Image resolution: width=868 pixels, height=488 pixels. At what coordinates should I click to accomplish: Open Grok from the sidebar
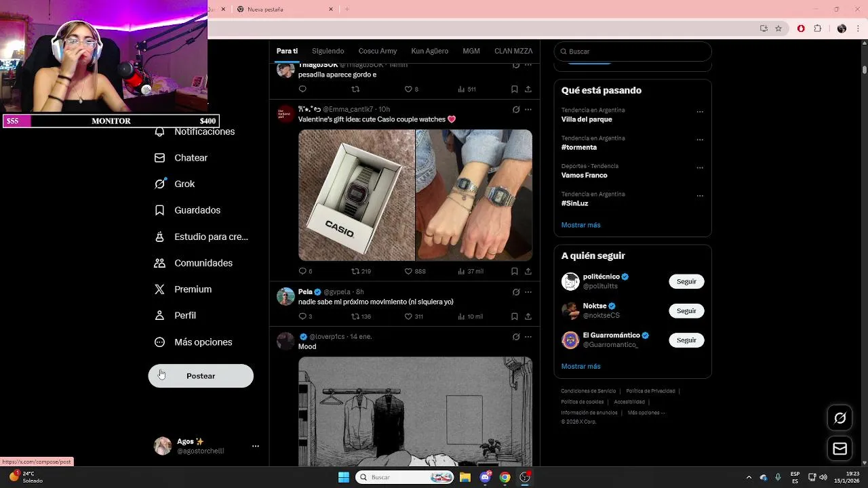point(174,184)
